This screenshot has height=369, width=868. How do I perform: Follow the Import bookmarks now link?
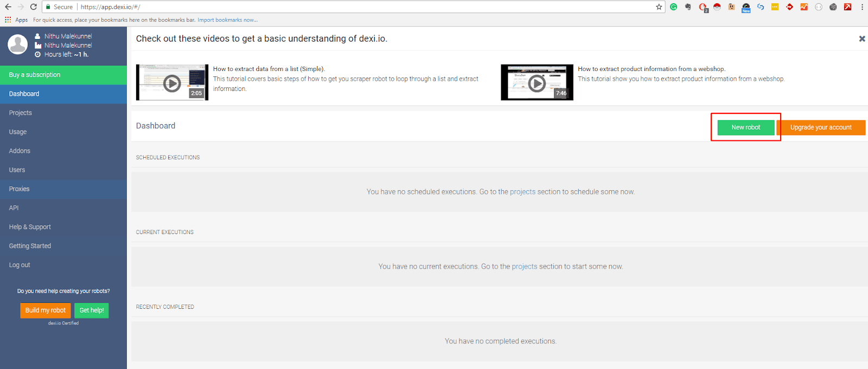tap(227, 20)
